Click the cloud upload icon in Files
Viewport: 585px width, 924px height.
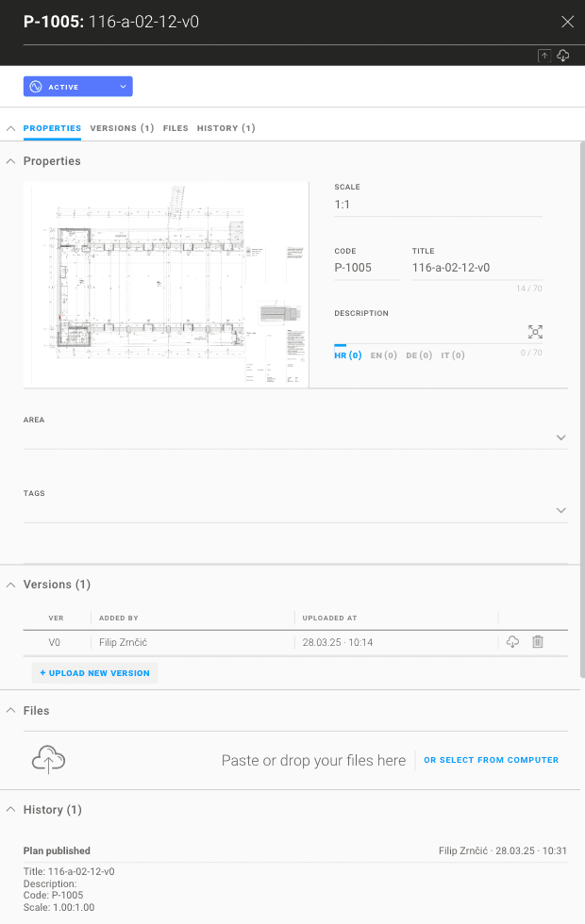tap(48, 760)
